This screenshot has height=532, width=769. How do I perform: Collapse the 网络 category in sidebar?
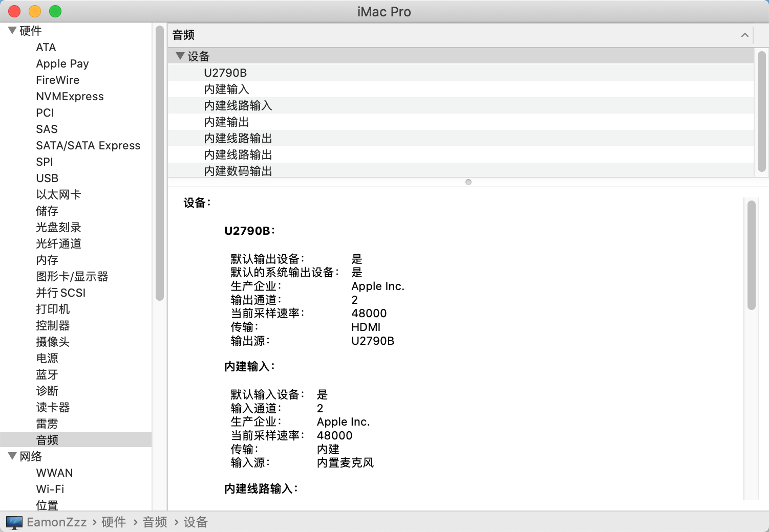12,456
